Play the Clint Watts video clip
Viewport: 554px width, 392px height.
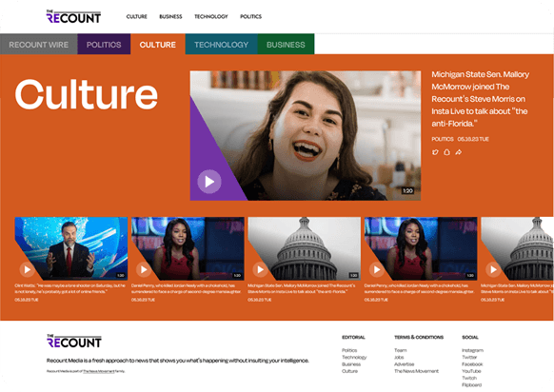click(28, 269)
